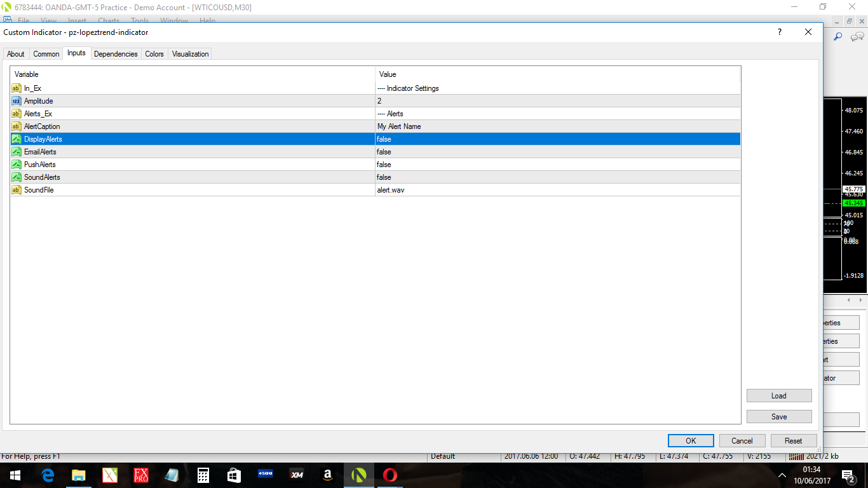Image resolution: width=868 pixels, height=488 pixels.
Task: Select the PushAlerts false value cell
Action: coord(558,165)
